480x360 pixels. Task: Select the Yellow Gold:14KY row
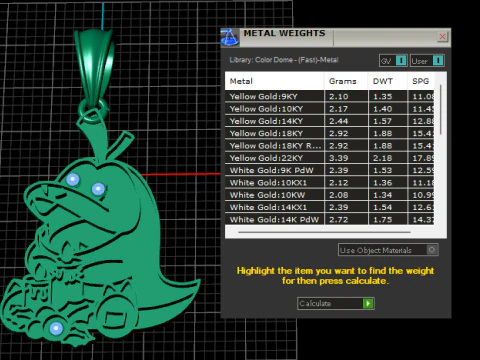click(x=329, y=121)
